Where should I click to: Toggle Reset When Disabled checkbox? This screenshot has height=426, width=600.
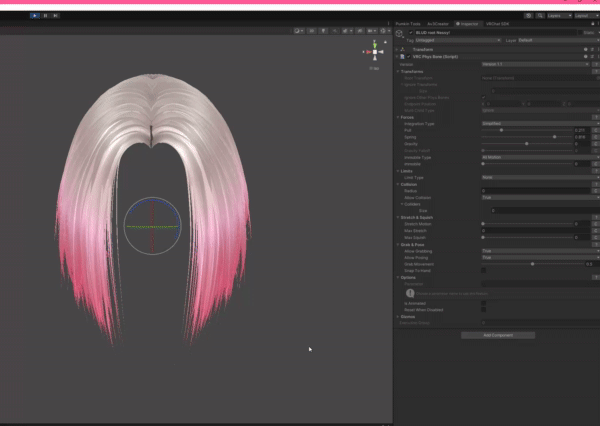point(484,309)
